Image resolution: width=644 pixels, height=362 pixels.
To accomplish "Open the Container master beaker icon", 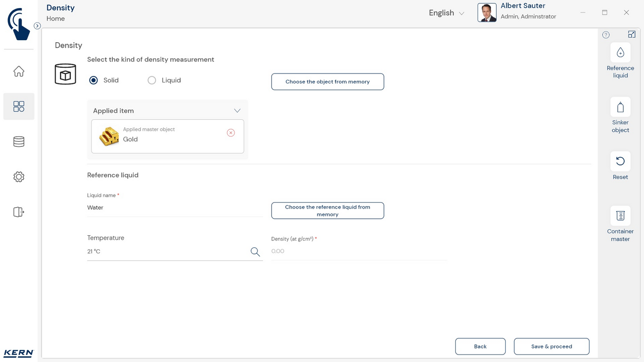I will (620, 216).
